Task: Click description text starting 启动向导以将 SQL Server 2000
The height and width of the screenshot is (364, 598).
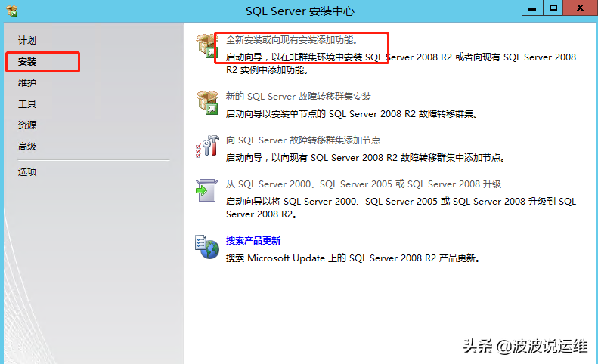Action: coord(401,208)
